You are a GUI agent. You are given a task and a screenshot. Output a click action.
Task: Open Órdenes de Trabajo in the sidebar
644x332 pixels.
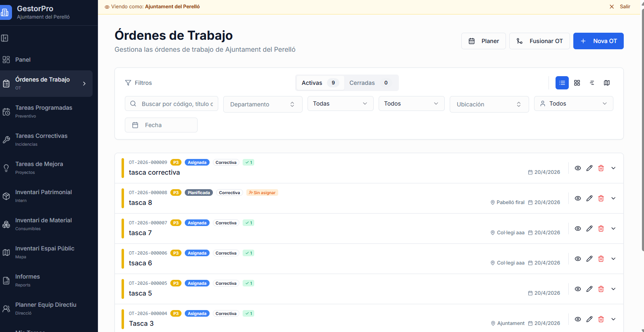46,84
